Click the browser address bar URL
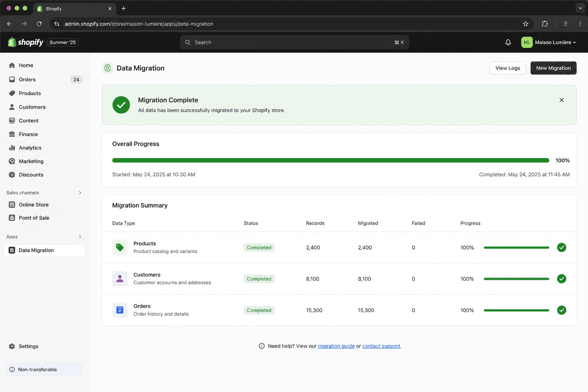588x392 pixels. 139,24
